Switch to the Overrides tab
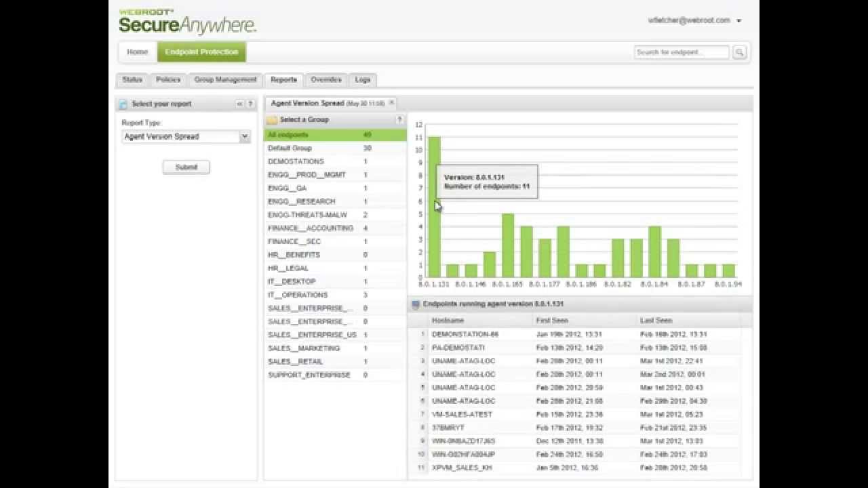 coord(326,80)
